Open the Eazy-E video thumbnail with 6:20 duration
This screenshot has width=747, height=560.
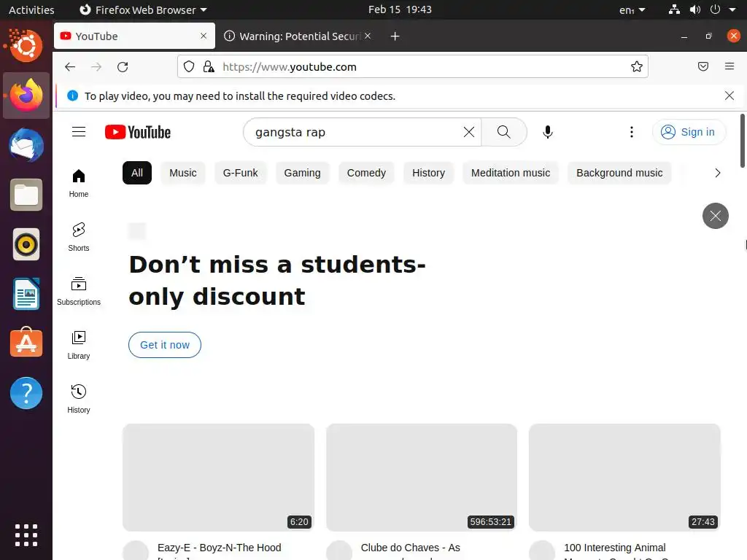pyautogui.click(x=218, y=477)
